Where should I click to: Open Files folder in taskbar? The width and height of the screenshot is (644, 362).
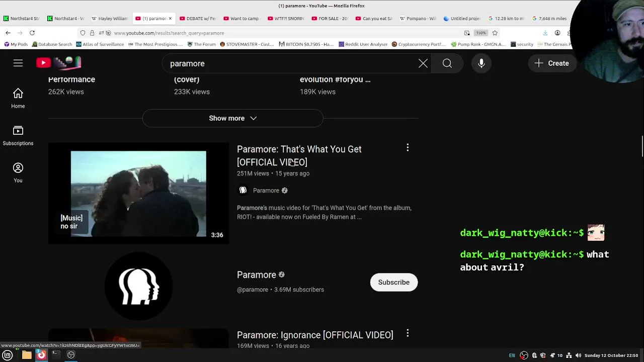27,355
